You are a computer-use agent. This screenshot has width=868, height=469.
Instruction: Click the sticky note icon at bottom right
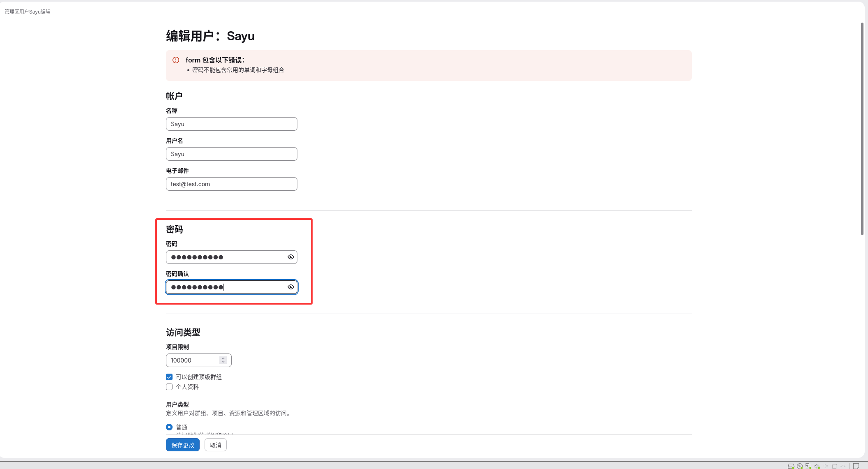click(x=856, y=466)
